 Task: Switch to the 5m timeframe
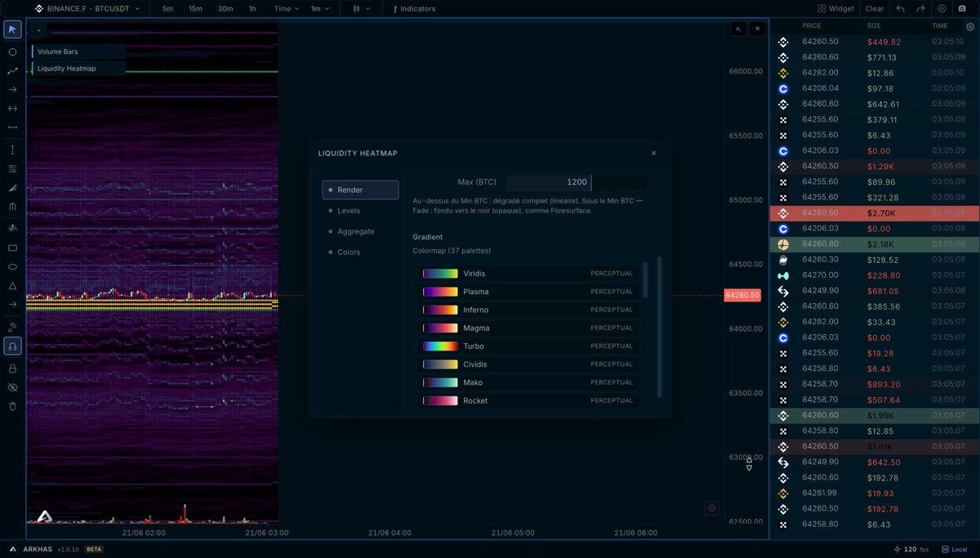pos(167,8)
